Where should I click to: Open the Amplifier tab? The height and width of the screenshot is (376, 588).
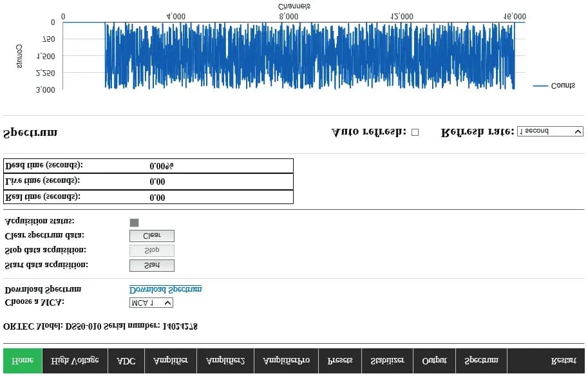171,361
